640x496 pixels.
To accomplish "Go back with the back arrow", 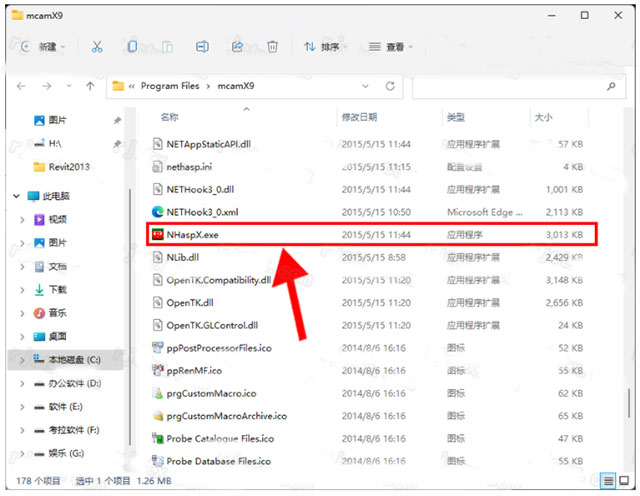I will [x=21, y=86].
